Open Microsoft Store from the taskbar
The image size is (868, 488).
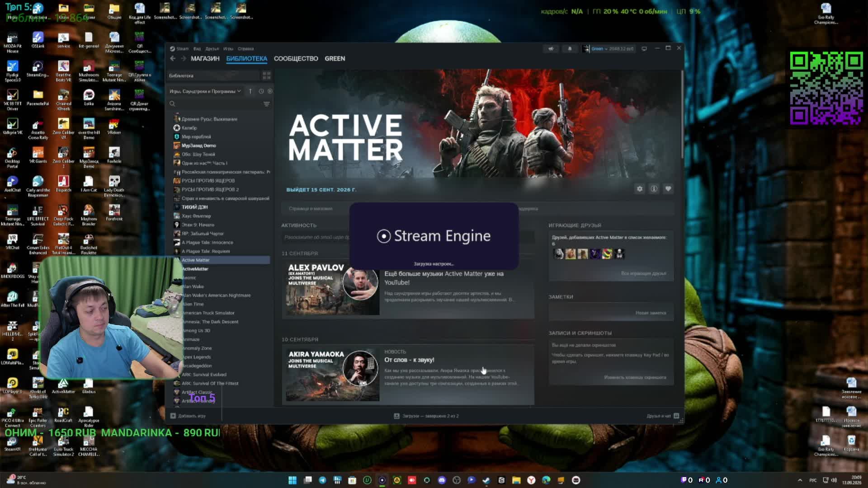point(352,480)
